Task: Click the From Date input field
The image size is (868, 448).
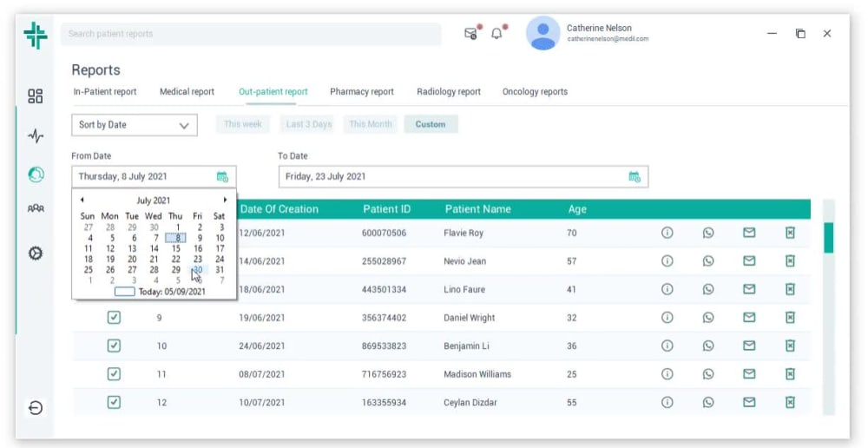Action: point(154,176)
